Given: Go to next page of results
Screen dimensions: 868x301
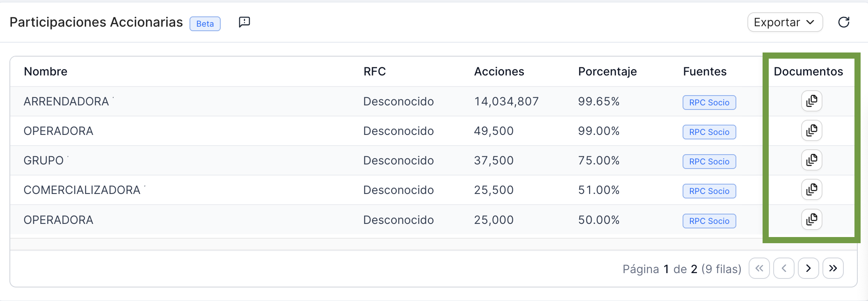Looking at the screenshot, I should (809, 268).
